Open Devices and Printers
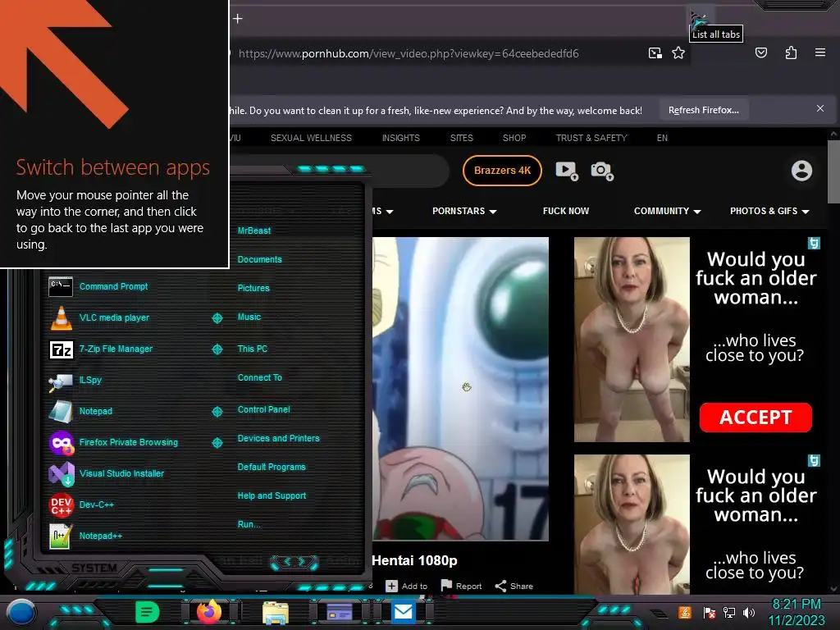The height and width of the screenshot is (630, 840). click(278, 438)
